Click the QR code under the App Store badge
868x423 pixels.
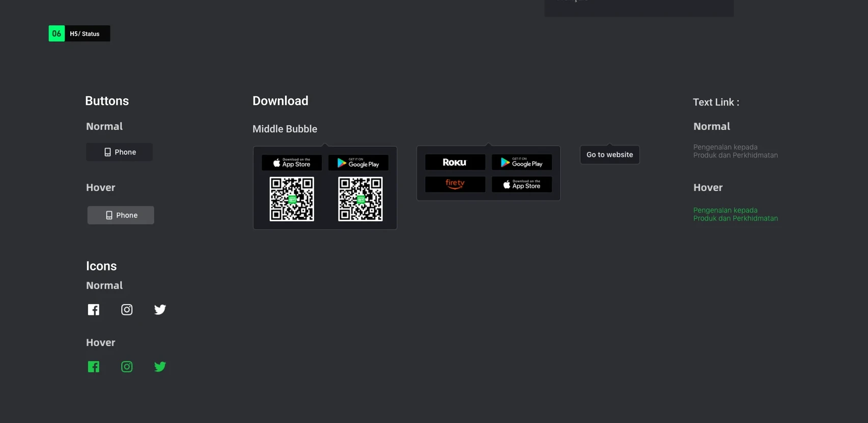(292, 199)
